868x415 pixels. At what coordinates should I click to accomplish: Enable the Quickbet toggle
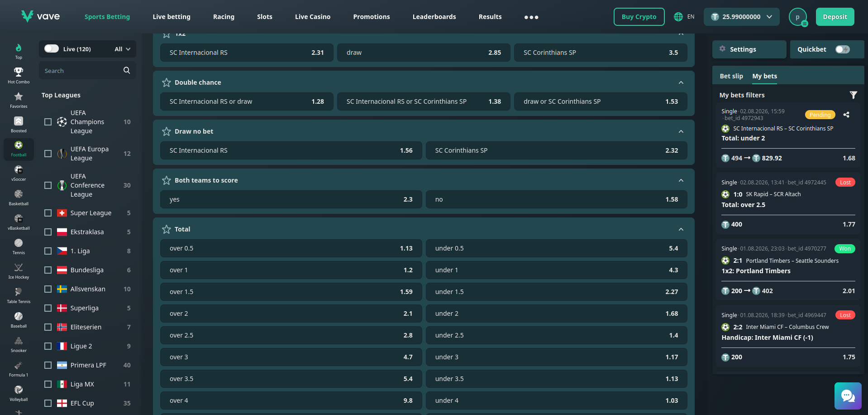pos(843,49)
